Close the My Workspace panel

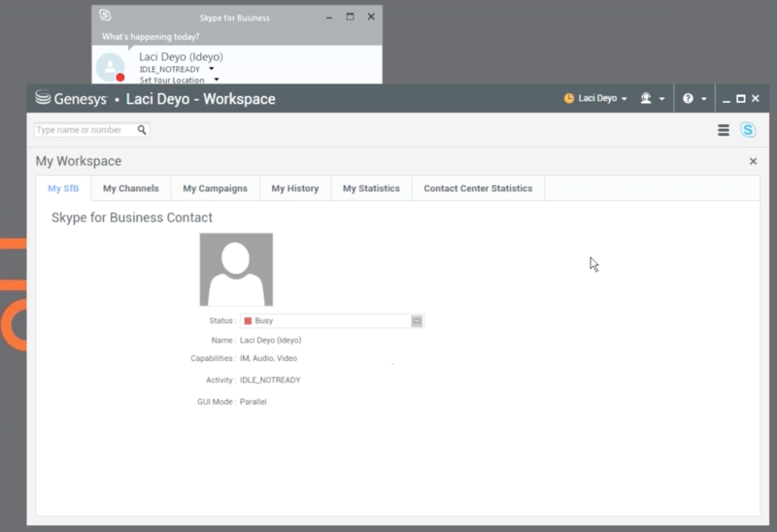click(x=753, y=161)
